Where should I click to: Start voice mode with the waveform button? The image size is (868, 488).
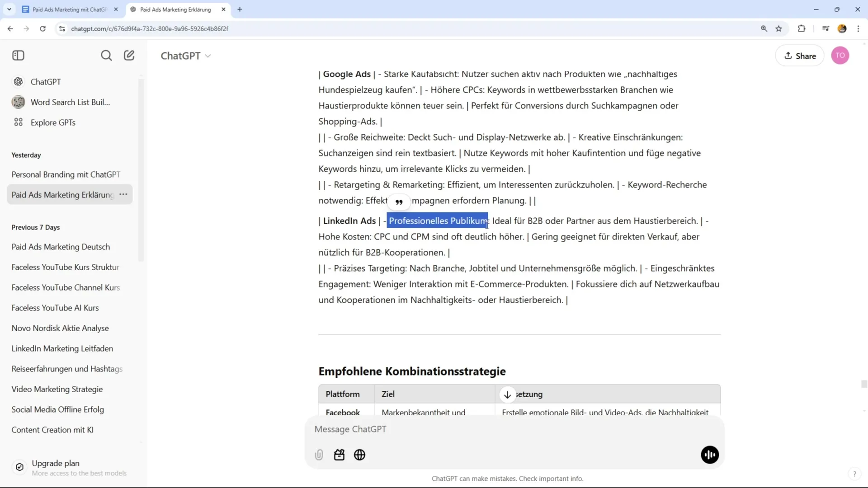[710, 455]
